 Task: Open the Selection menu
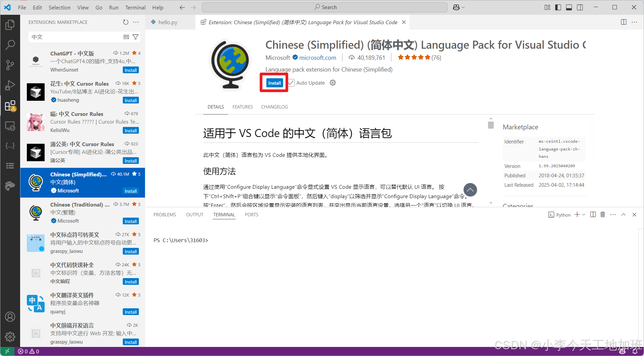[x=59, y=7]
